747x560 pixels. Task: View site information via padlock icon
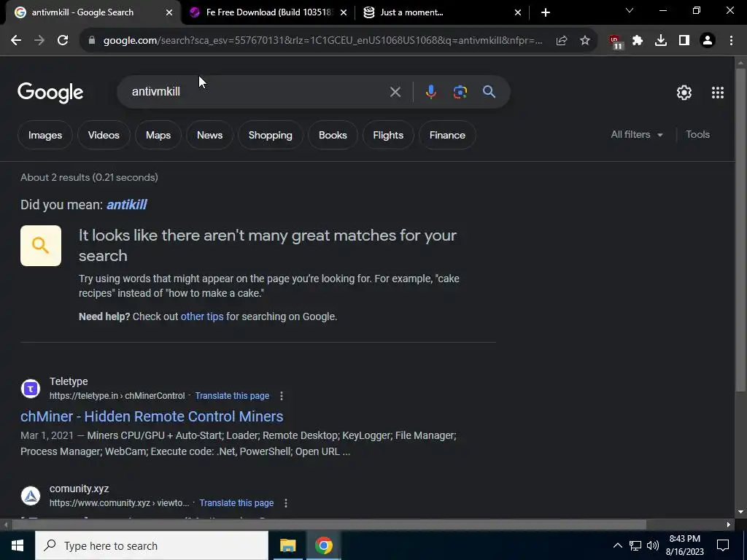tap(92, 41)
